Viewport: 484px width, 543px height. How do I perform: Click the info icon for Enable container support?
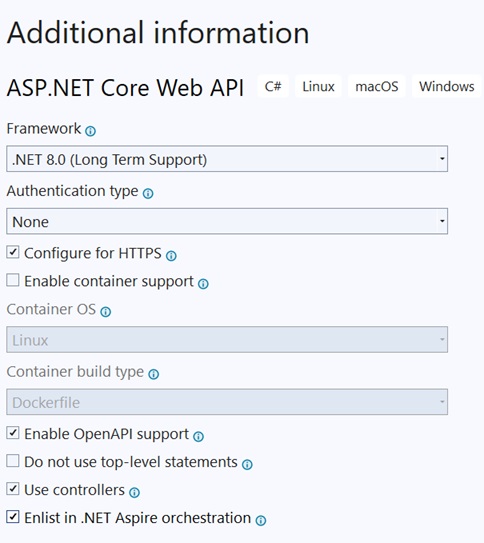point(203,284)
